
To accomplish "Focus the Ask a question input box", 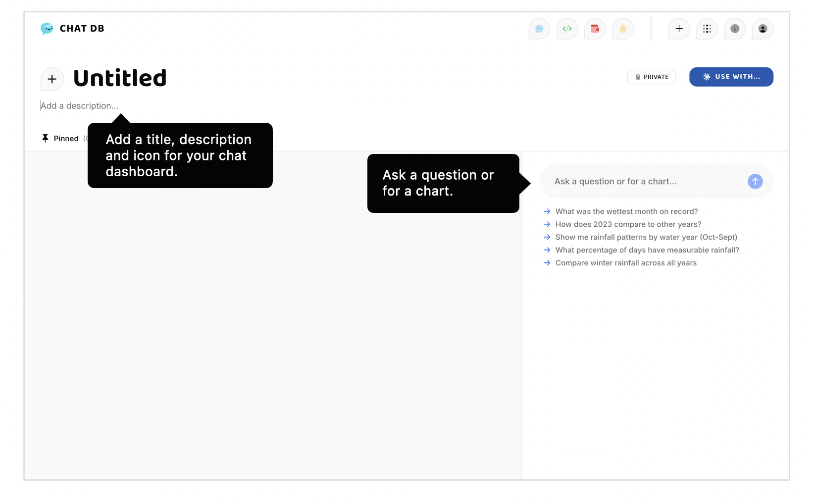I will [x=644, y=182].
